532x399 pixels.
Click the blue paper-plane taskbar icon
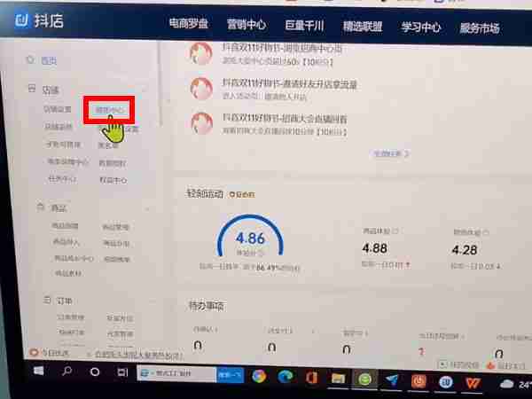pyautogui.click(x=392, y=380)
